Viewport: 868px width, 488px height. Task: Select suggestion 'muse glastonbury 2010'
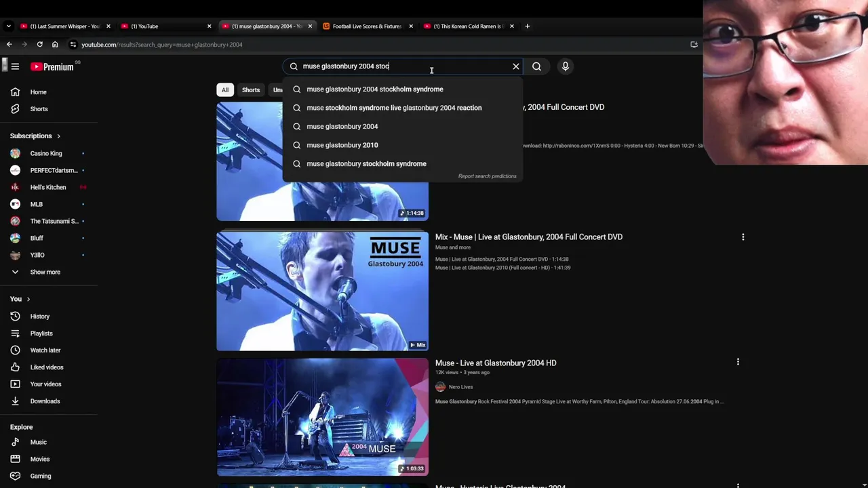click(x=403, y=145)
